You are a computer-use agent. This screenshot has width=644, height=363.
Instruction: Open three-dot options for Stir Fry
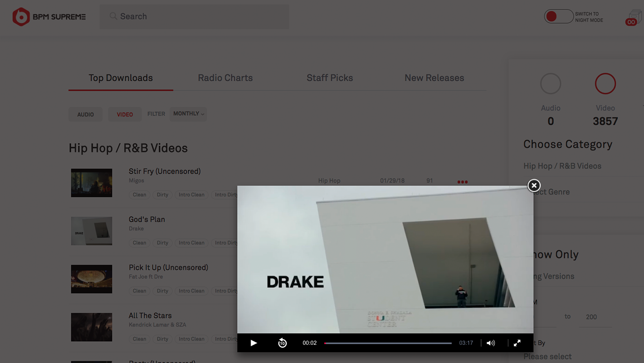pyautogui.click(x=462, y=182)
